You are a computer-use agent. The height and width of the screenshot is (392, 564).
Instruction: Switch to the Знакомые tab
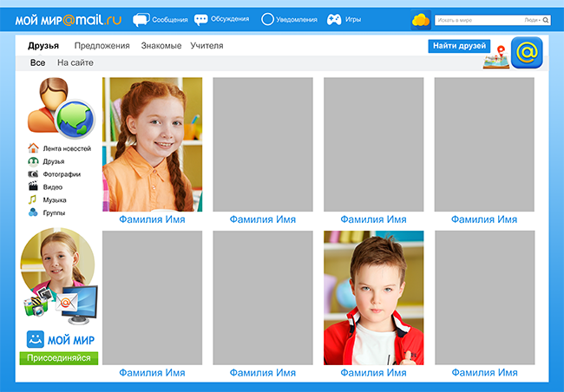pos(161,46)
